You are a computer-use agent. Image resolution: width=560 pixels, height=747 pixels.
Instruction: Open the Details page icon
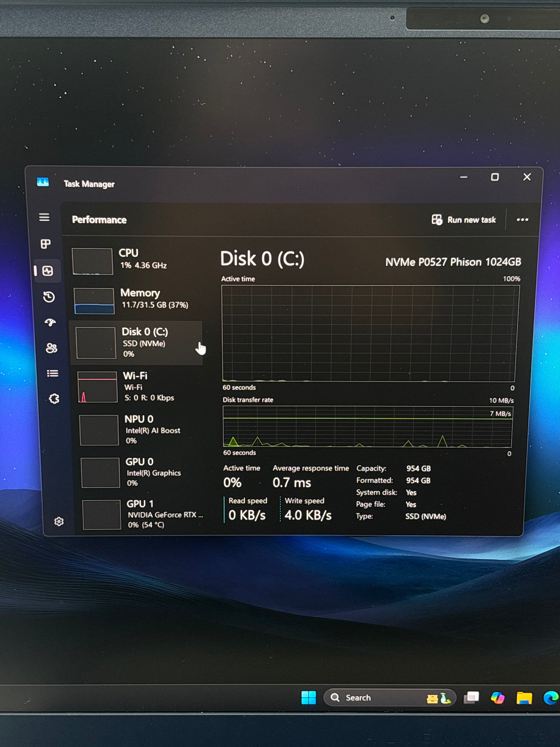coord(53,373)
